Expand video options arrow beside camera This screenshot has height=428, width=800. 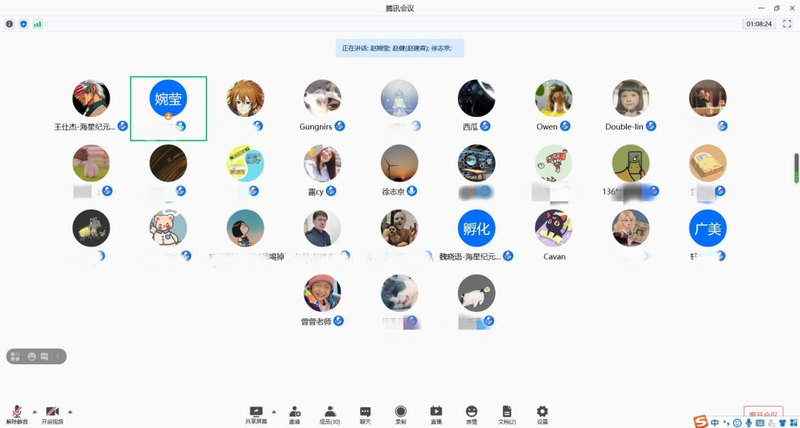point(70,411)
